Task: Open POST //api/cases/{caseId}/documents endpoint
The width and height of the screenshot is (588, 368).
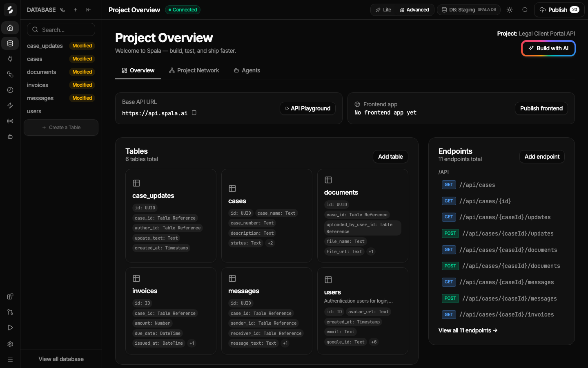Action: 501,266
